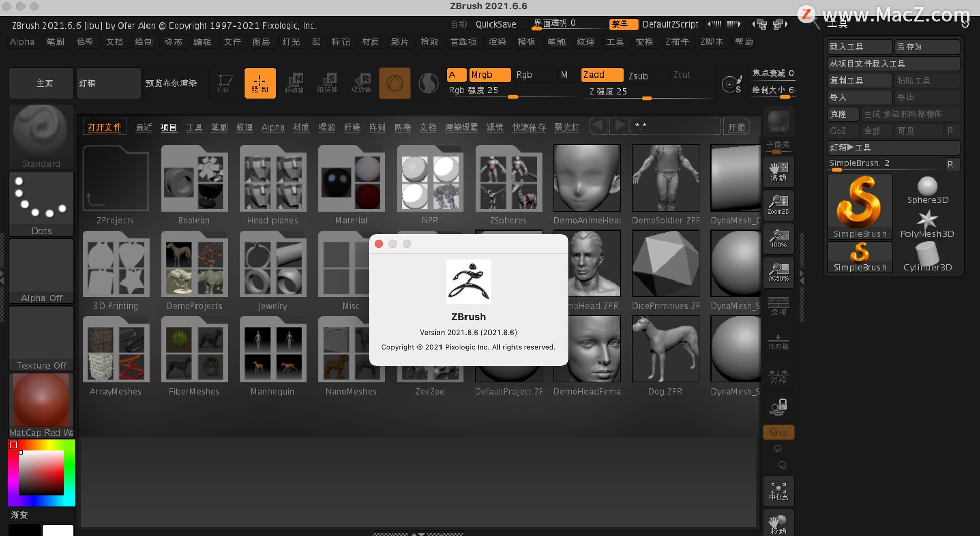
Task: Select the Standard brush thumbnail
Action: pyautogui.click(x=41, y=136)
